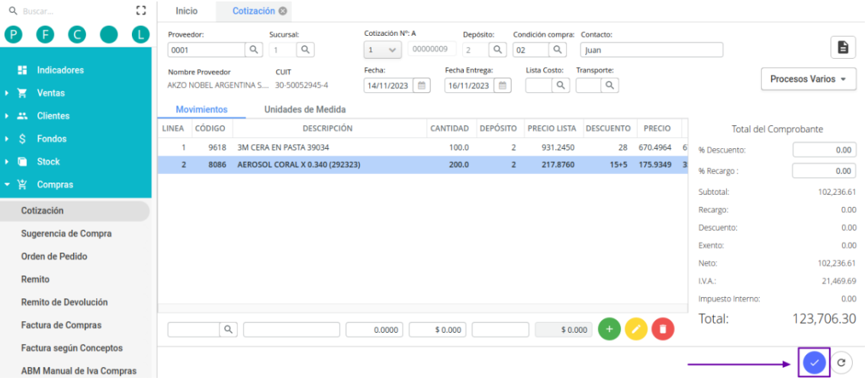Click the % Recargo field
The width and height of the screenshot is (868, 384).
(824, 171)
